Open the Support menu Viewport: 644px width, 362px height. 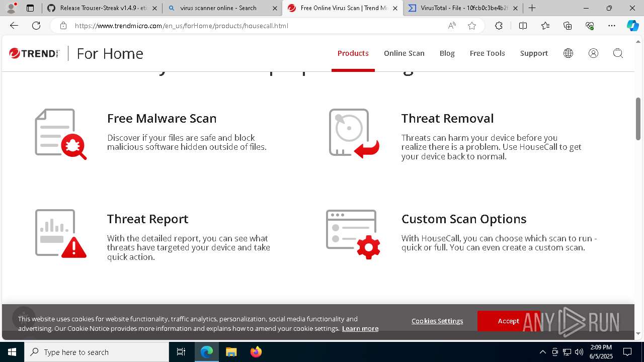(x=534, y=53)
